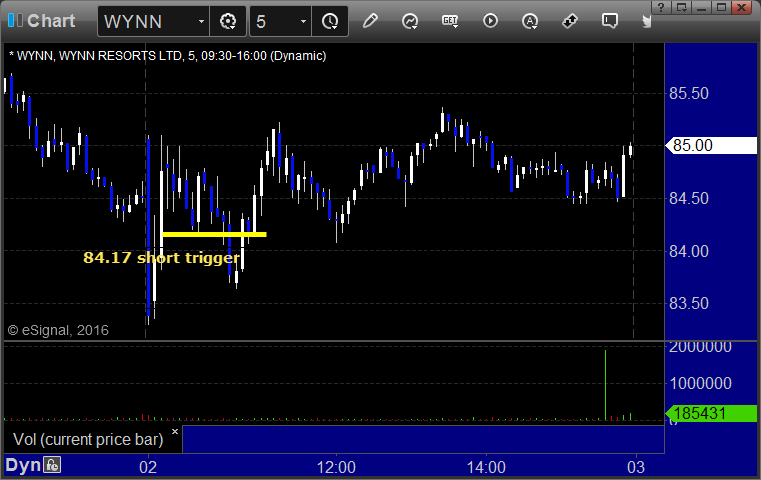This screenshot has width=761, height=480.
Task: Click the 1000000 volume axis label
Action: click(x=700, y=383)
